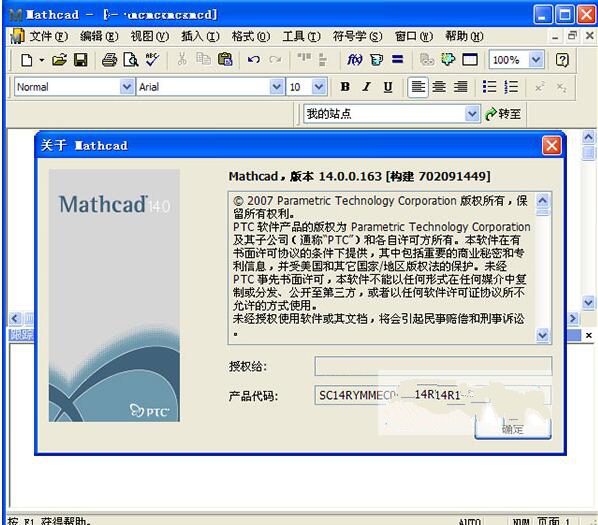The image size is (598, 525).
Task: Expand the Arial font dropdown
Action: pos(277,87)
